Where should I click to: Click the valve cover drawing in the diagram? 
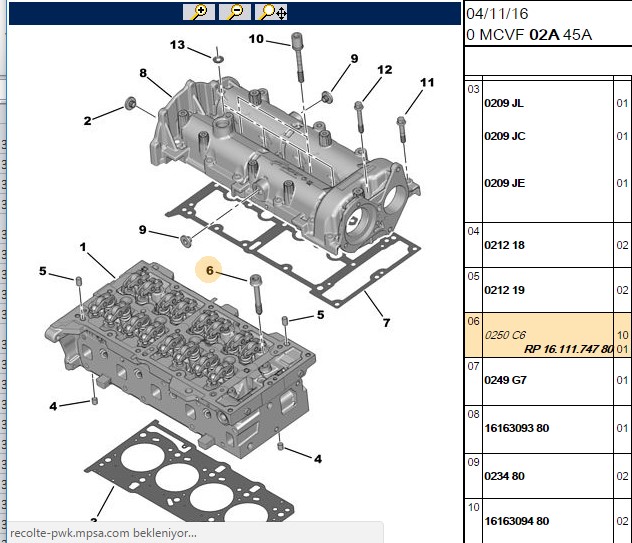(x=284, y=165)
